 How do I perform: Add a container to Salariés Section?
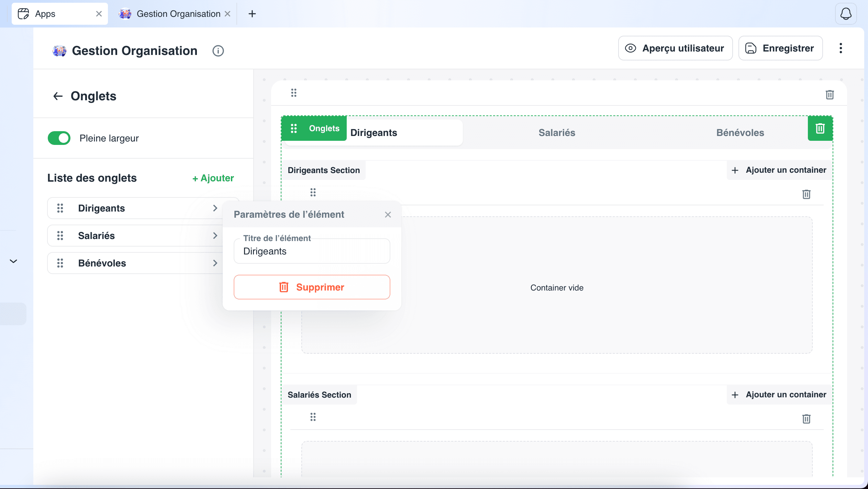(x=779, y=395)
